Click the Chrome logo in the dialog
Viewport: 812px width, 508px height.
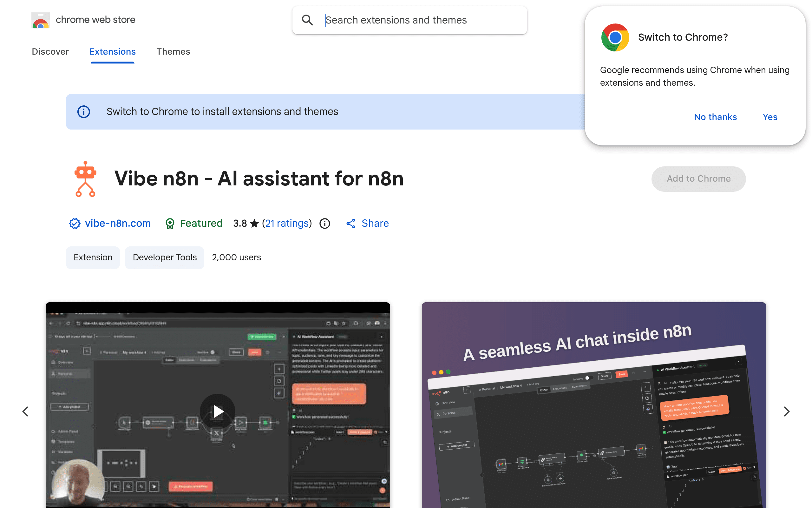(x=615, y=37)
